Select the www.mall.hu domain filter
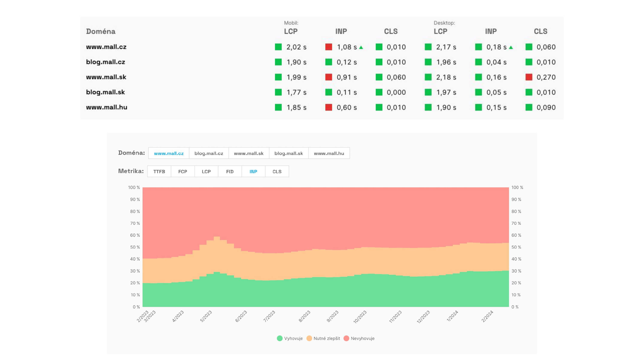The image size is (644, 362). point(329,153)
